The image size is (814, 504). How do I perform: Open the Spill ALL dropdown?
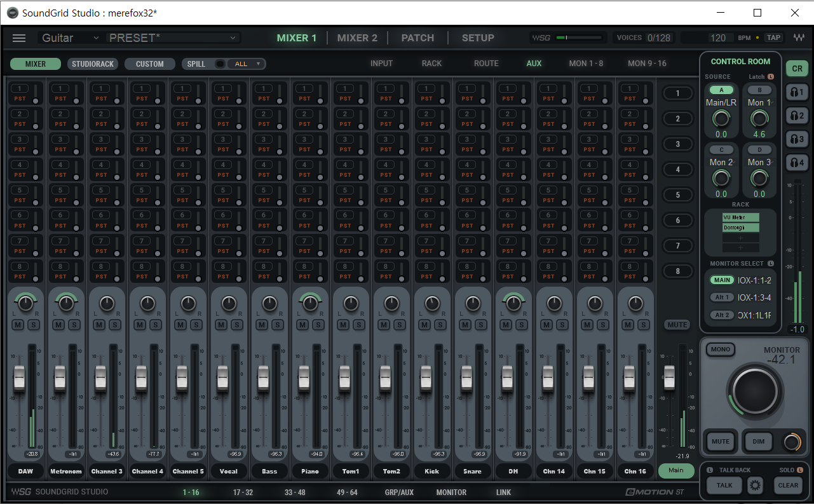248,64
